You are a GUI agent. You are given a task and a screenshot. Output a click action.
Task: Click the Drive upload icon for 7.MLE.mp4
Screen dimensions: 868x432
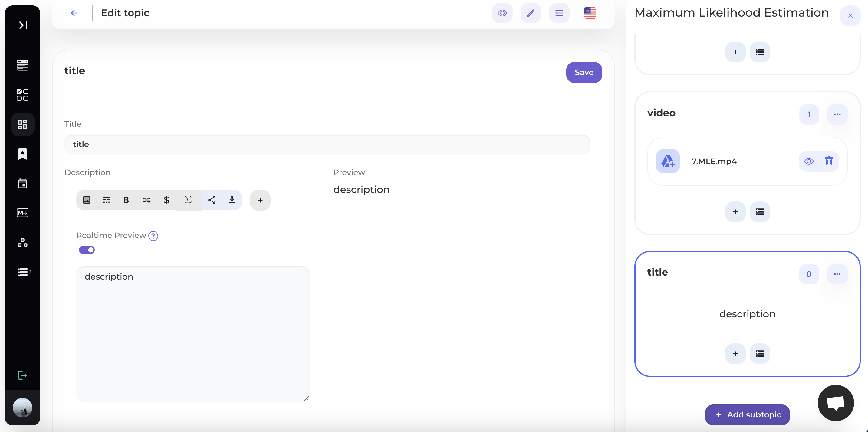click(668, 161)
